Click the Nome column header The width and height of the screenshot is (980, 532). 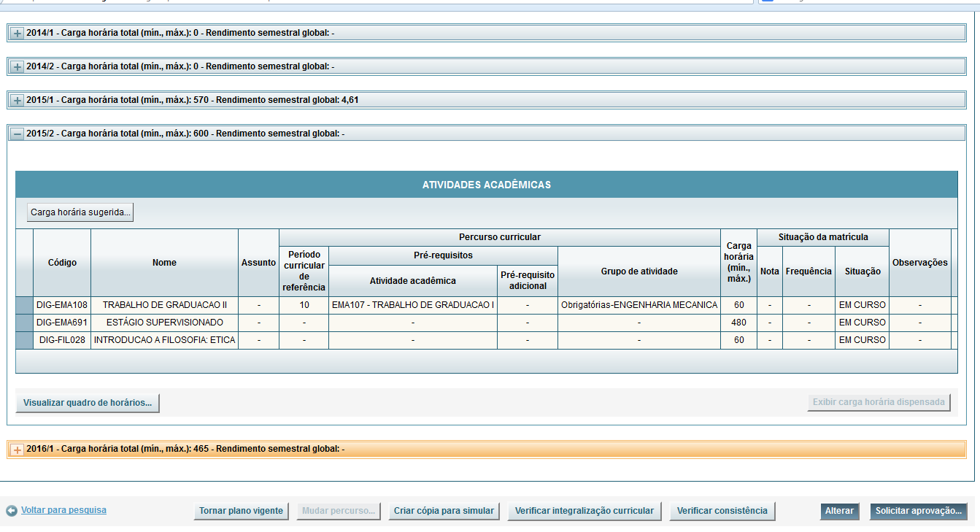point(165,263)
